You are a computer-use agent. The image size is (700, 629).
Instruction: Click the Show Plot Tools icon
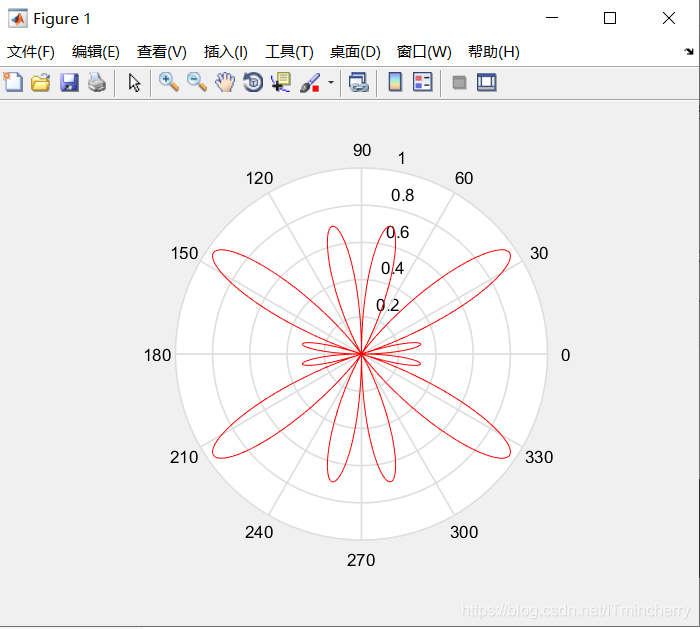(x=487, y=83)
